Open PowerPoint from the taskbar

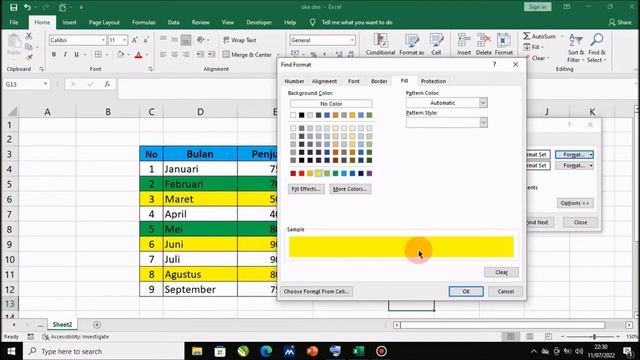(x=312, y=351)
